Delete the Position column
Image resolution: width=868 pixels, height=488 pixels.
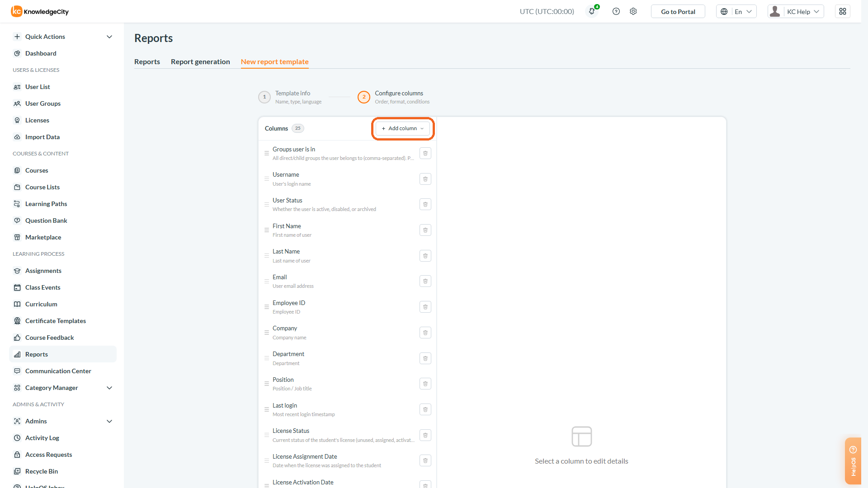coord(425,384)
